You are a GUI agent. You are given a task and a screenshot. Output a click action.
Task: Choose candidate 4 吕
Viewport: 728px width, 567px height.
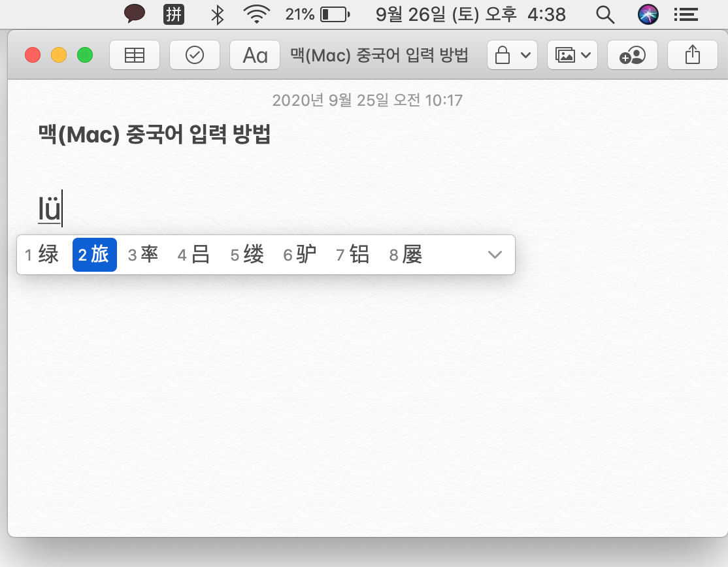(x=194, y=255)
